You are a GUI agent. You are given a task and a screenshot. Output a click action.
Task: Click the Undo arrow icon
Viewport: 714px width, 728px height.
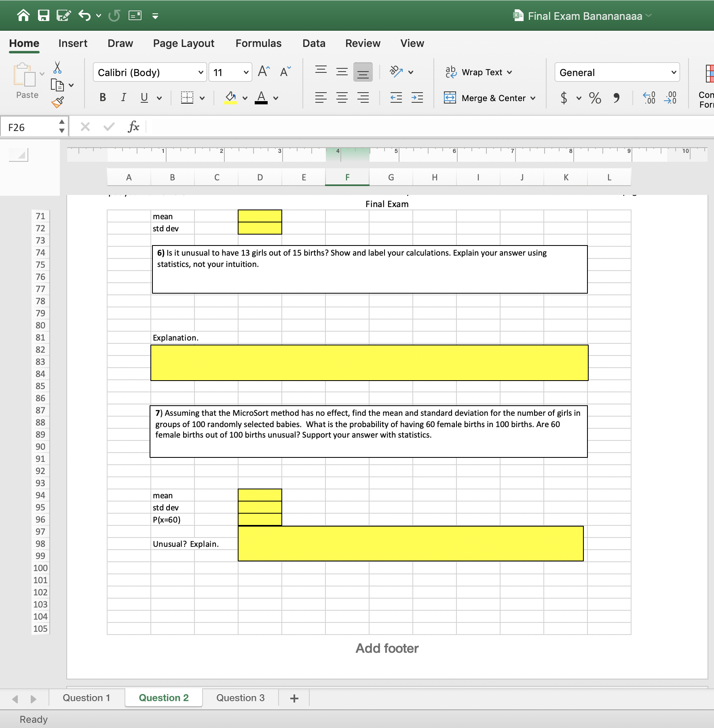[x=85, y=16]
